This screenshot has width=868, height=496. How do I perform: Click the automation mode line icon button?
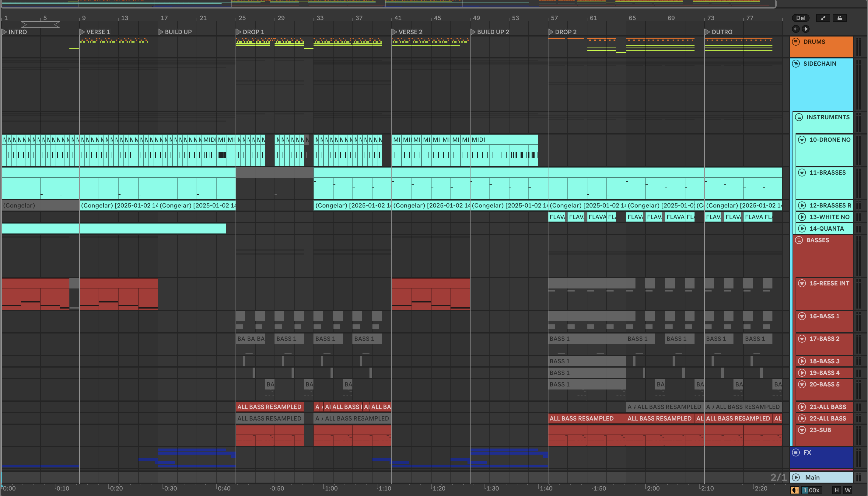click(823, 18)
